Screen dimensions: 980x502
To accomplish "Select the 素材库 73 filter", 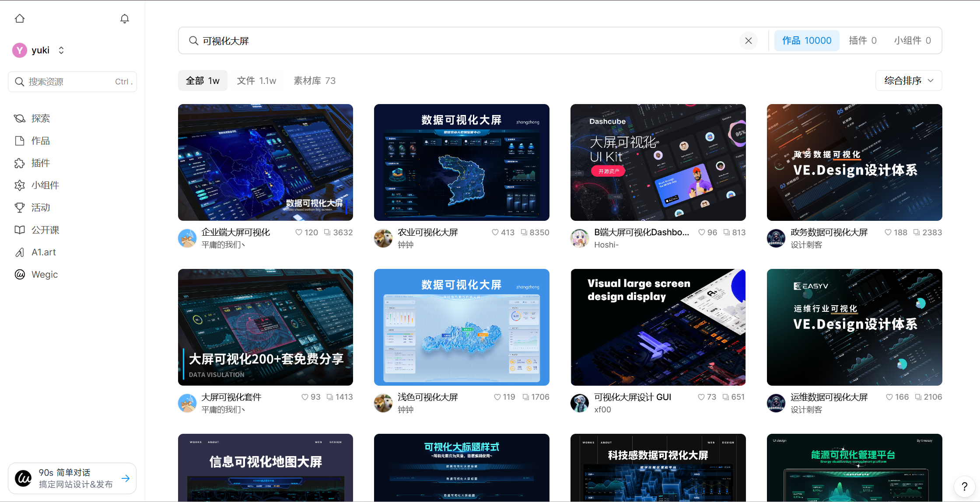I will click(x=314, y=80).
